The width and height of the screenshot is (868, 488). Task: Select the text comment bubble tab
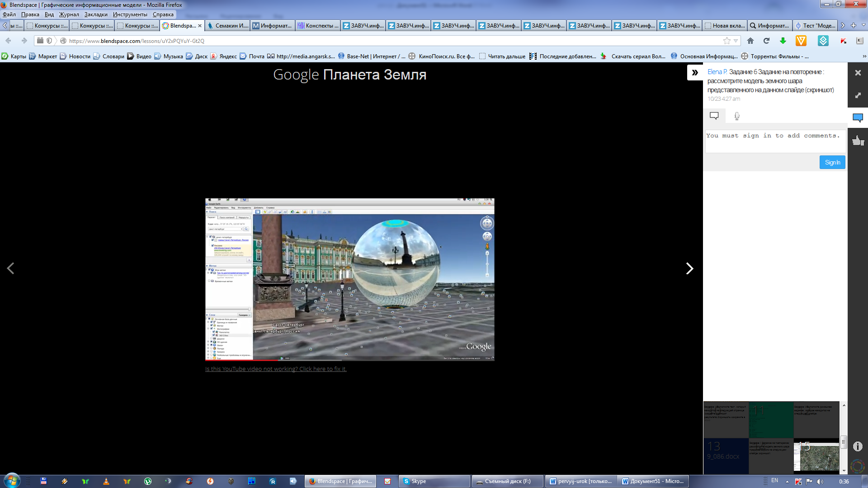pos(714,116)
